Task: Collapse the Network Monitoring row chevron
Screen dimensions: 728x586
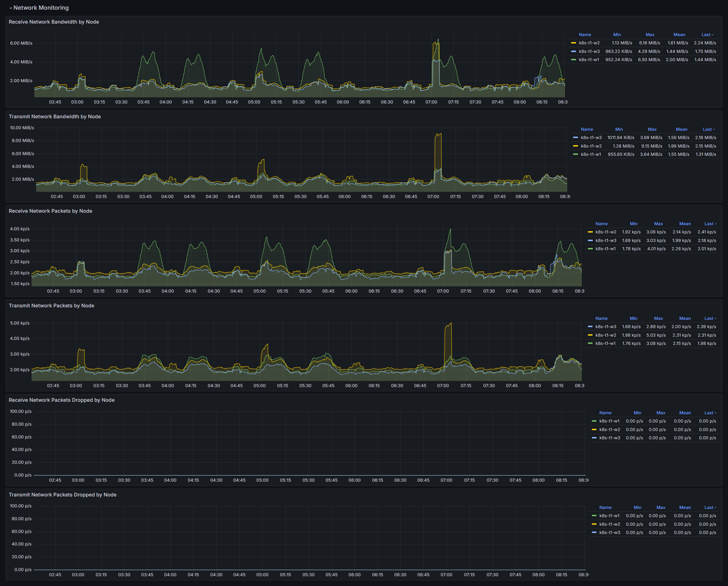Action: (11, 8)
